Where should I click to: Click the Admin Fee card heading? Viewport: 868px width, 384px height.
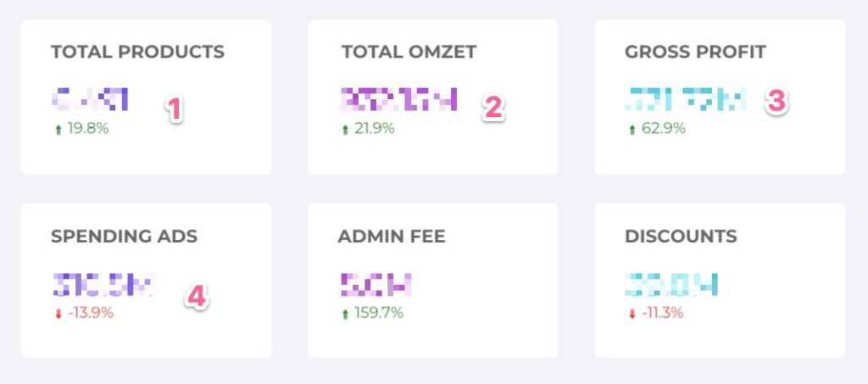click(392, 237)
